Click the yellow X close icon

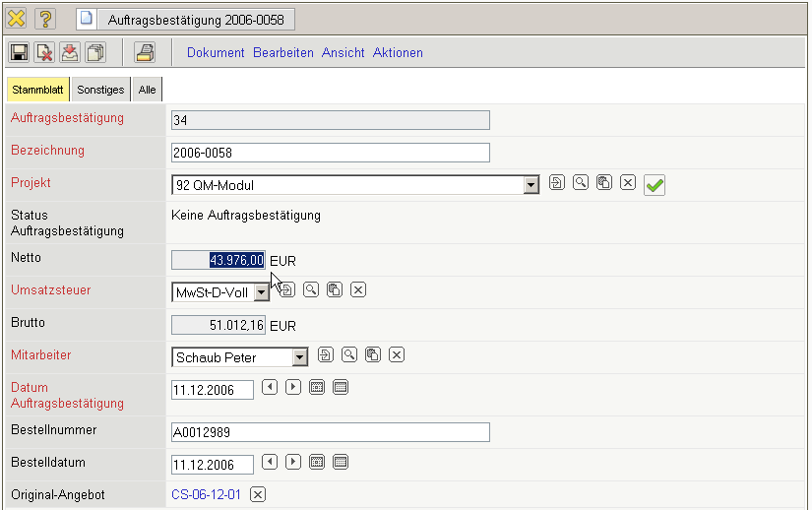click(17, 19)
